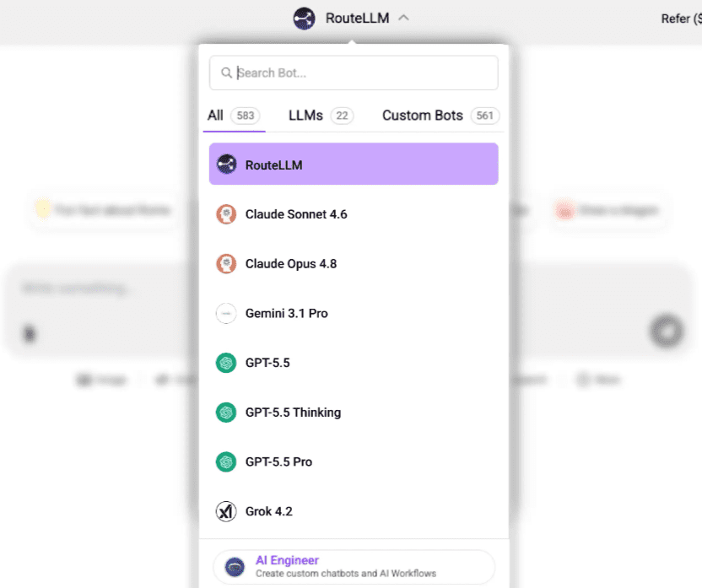This screenshot has width=702, height=588.
Task: Click the AI Engineer avatar icon
Action: tap(235, 567)
